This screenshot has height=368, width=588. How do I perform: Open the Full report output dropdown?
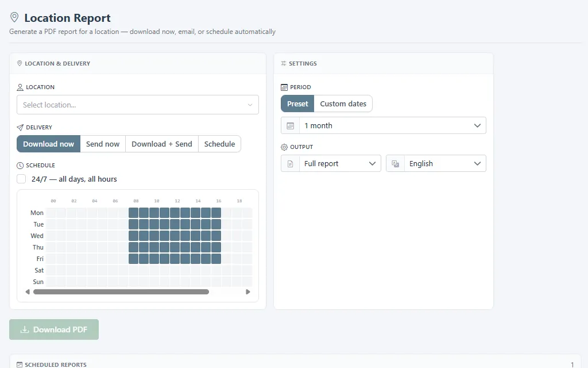[x=331, y=164]
